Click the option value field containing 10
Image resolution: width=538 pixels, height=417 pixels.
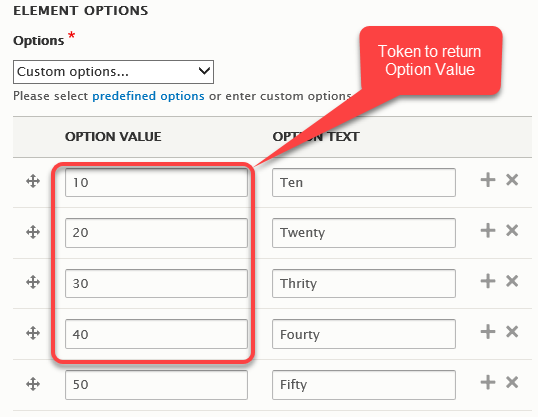click(156, 182)
